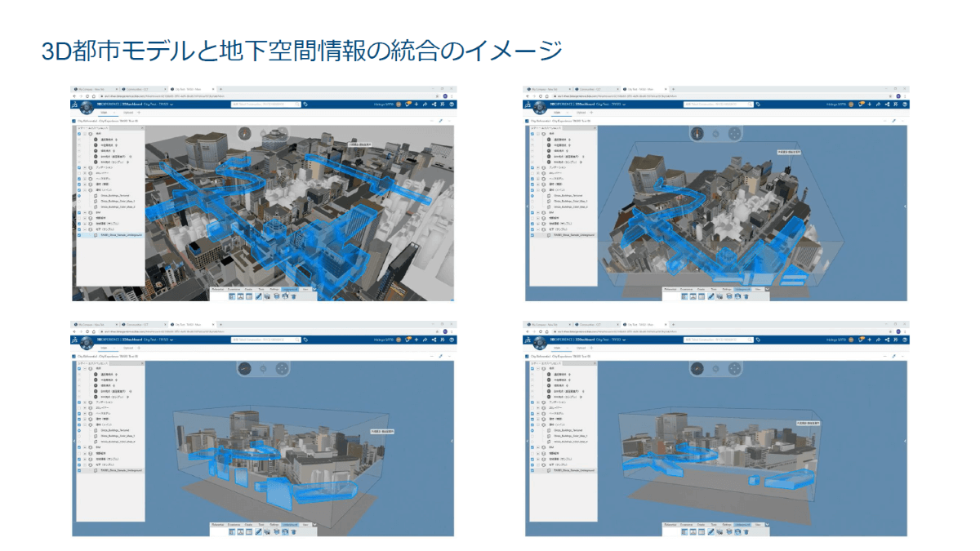Click the four-arrow pan control in top-right screenshot
This screenshot has width=980, height=551.
(x=734, y=133)
